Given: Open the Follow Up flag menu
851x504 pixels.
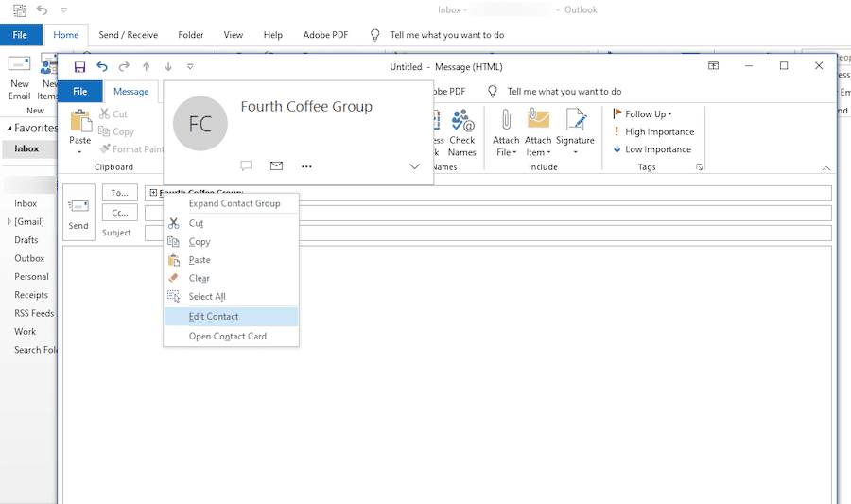Looking at the screenshot, I should (643, 113).
